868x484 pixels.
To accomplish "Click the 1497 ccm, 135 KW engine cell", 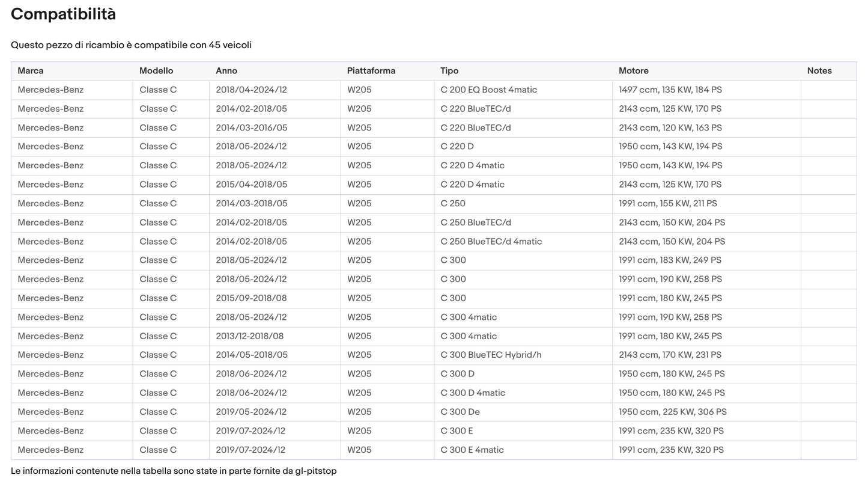I will point(670,90).
